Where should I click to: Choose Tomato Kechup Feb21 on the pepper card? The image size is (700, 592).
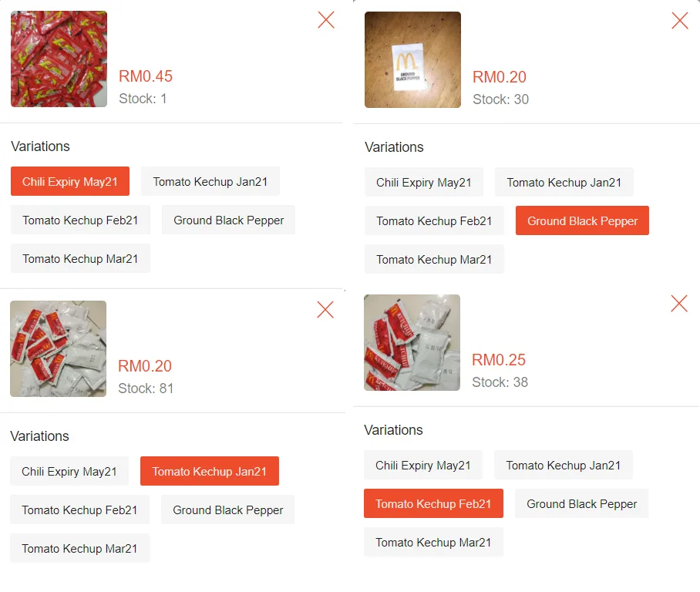click(x=434, y=220)
